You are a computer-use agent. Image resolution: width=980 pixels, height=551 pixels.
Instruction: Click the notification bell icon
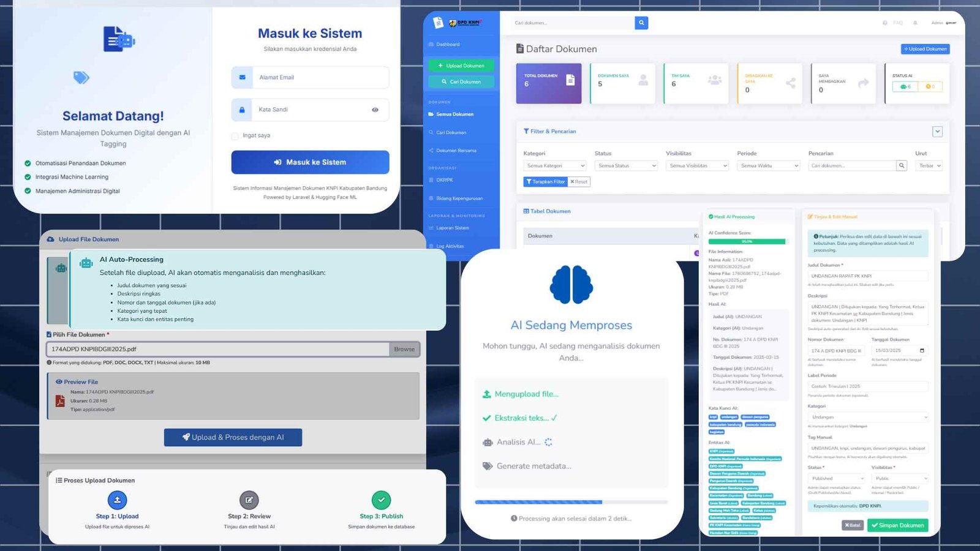(915, 23)
